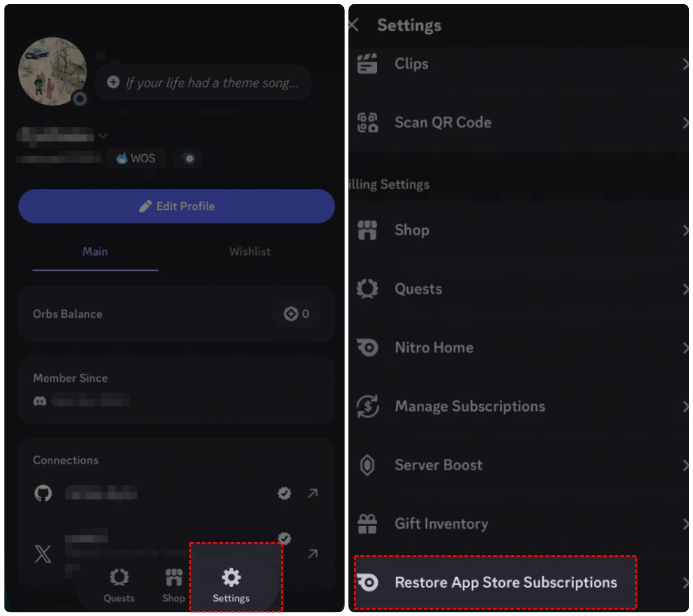Close the Settings screen with the X
The image size is (693, 616).
pyautogui.click(x=354, y=25)
